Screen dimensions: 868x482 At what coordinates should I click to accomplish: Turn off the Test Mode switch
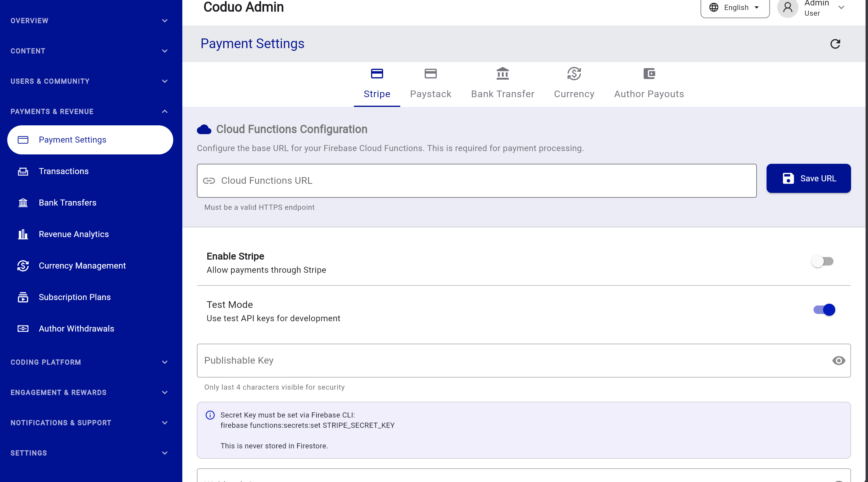click(824, 310)
